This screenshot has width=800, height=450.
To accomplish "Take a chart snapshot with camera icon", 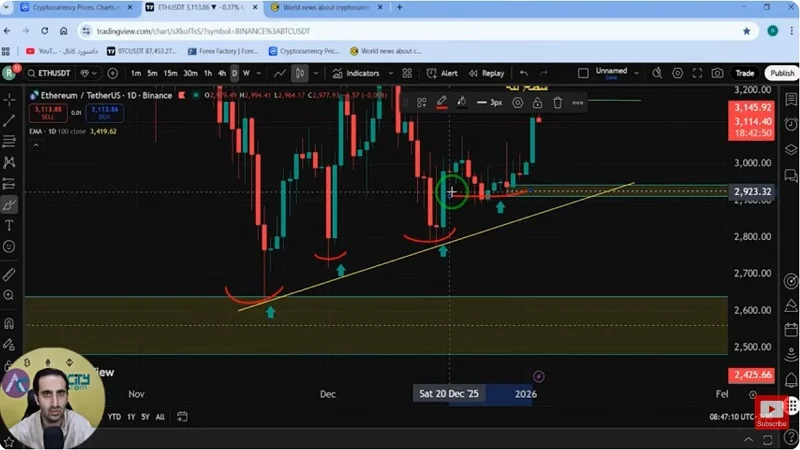I will (x=717, y=73).
